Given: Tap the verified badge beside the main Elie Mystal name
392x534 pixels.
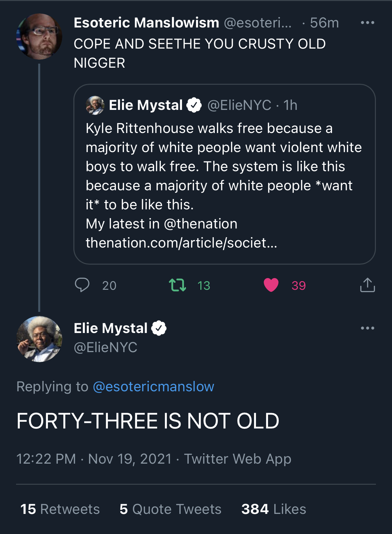Looking at the screenshot, I should pyautogui.click(x=159, y=328).
